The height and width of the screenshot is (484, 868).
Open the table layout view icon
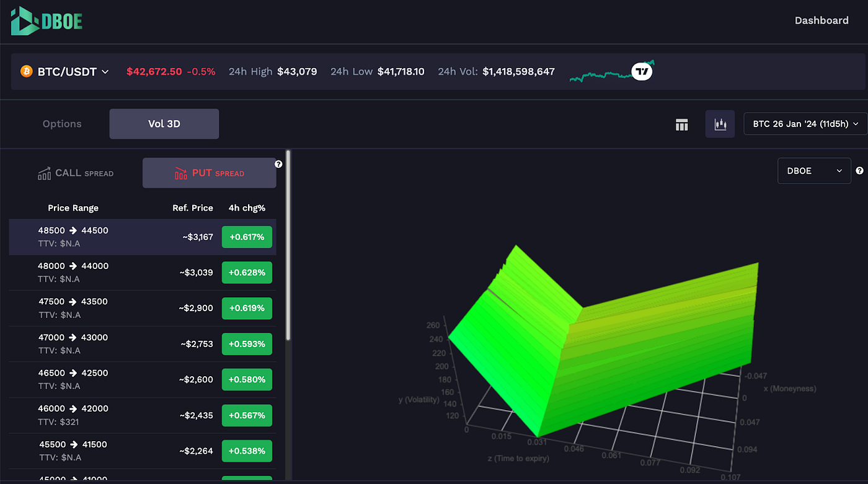point(681,124)
